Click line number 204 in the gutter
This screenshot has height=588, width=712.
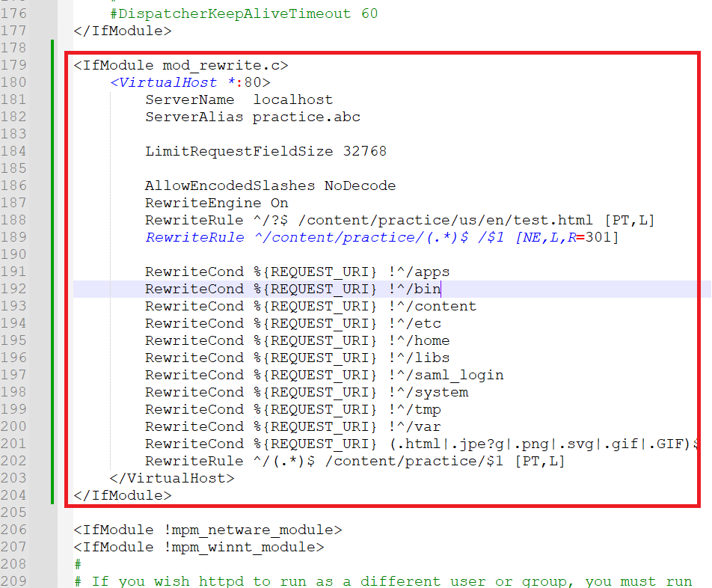coord(16,495)
